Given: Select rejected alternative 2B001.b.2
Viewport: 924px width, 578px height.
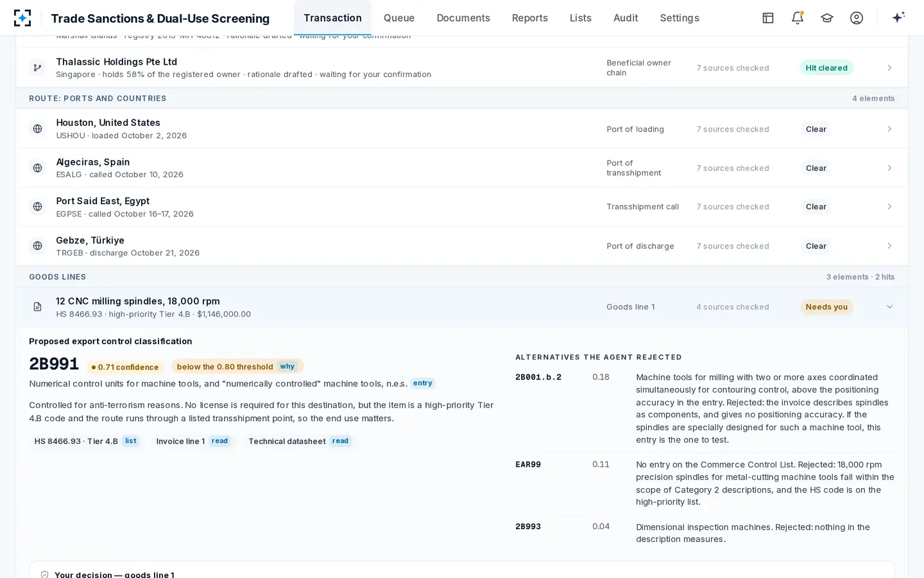Looking at the screenshot, I should (x=538, y=378).
